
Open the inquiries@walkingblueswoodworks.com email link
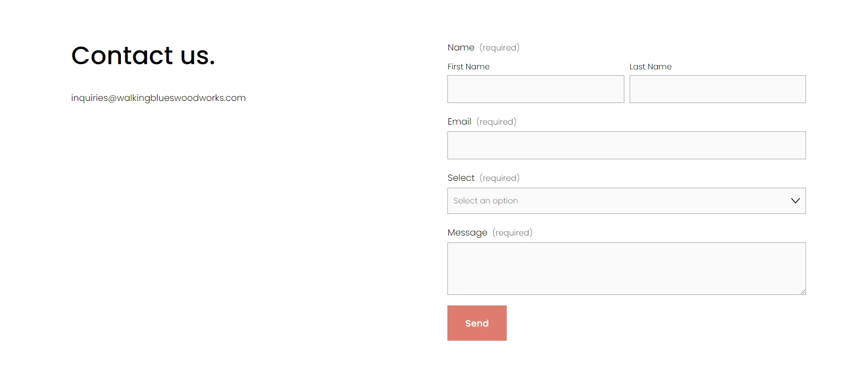click(159, 98)
